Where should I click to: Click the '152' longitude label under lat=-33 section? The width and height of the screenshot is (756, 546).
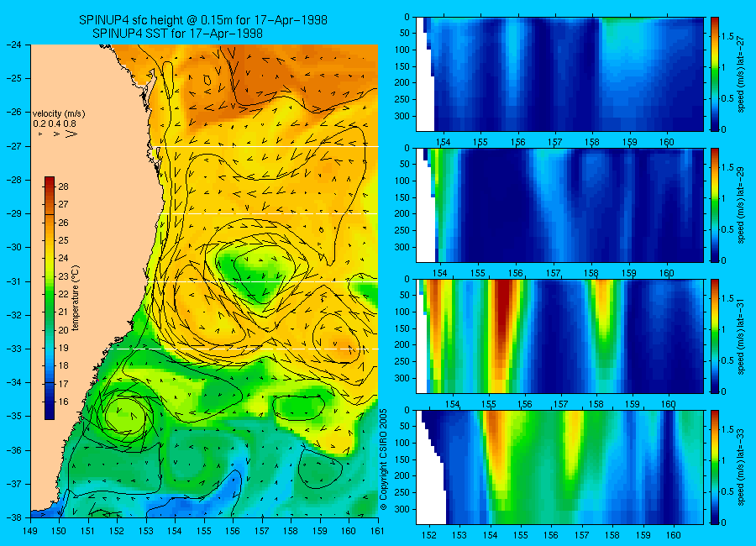pyautogui.click(x=428, y=535)
